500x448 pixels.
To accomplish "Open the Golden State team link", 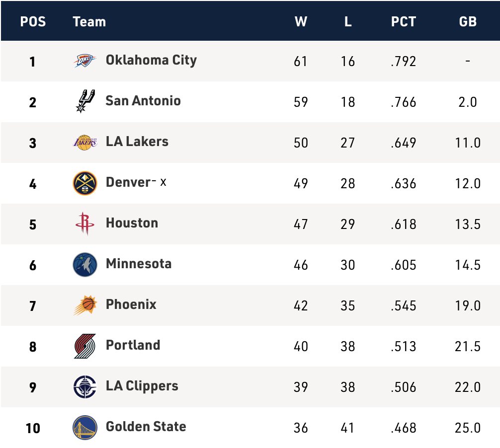I will (146, 426).
